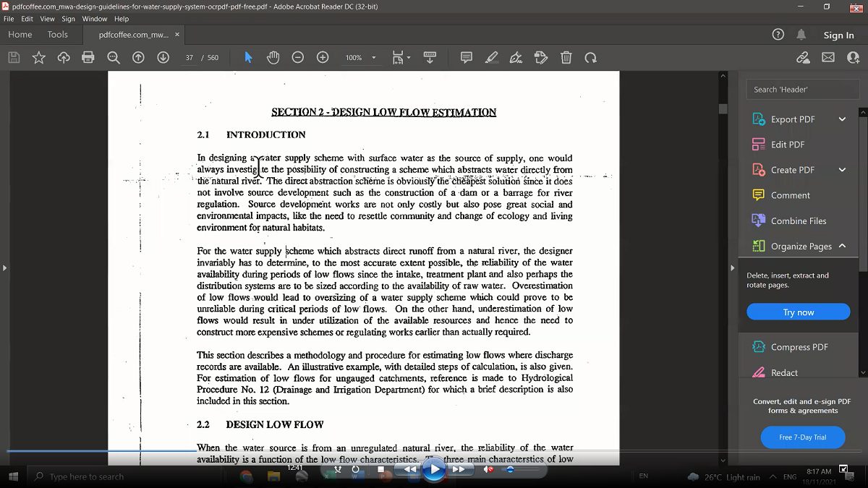Open the Compress PDF tool
Image resolution: width=868 pixels, height=488 pixels.
click(x=799, y=347)
